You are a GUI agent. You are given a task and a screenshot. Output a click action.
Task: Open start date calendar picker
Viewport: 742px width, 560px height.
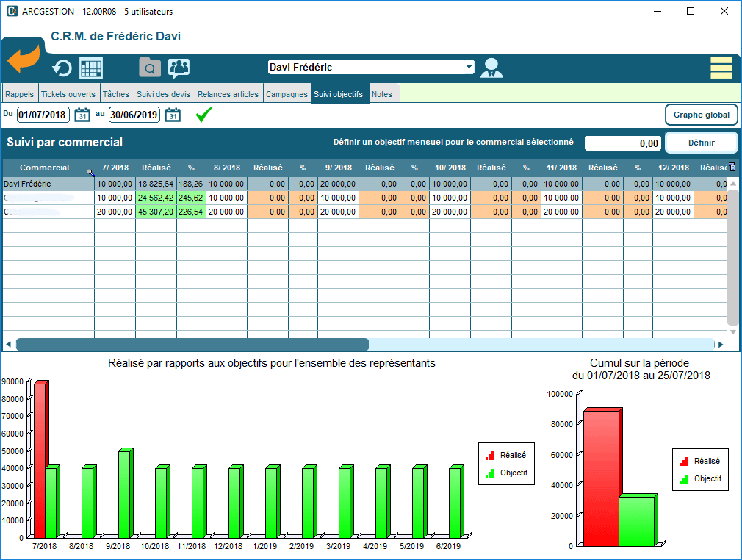tap(82, 115)
